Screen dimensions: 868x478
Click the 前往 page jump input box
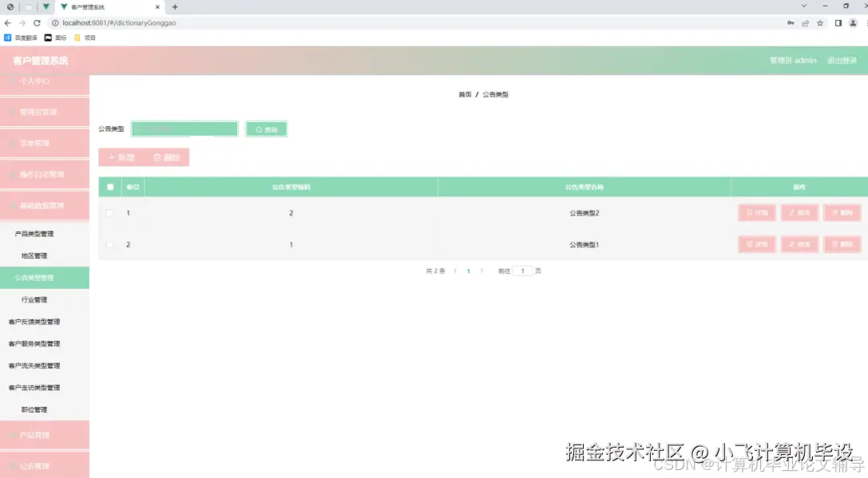point(522,271)
